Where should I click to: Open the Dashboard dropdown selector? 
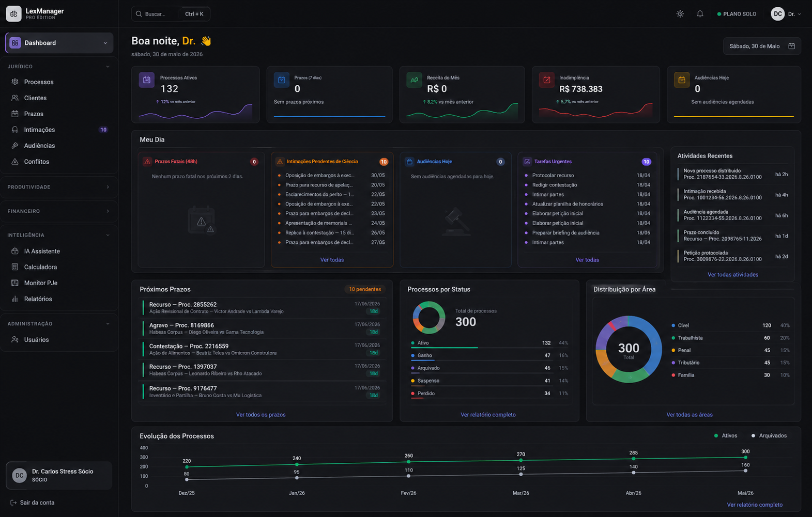(59, 43)
